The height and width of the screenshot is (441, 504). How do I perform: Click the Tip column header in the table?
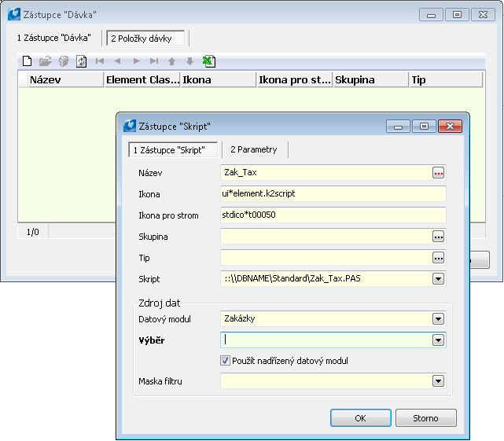pyautogui.click(x=446, y=79)
